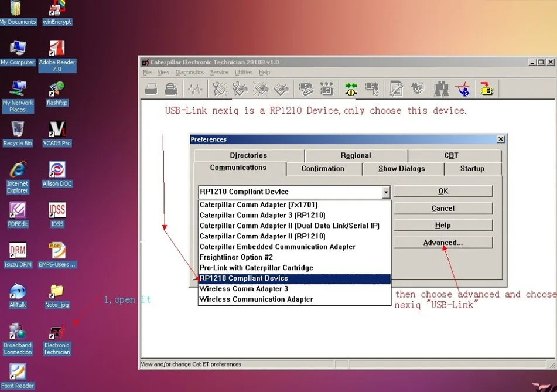Open the Status Tool waveform icon

(196, 89)
